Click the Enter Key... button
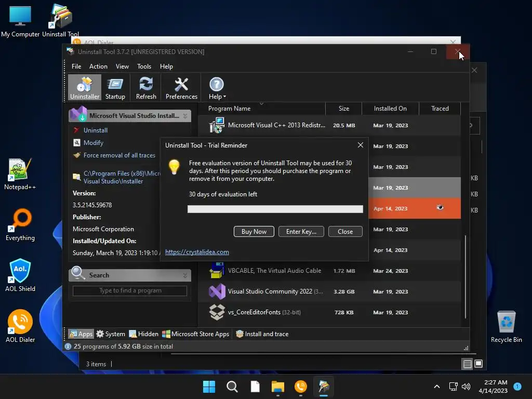This screenshot has width=532, height=399. coord(301,231)
